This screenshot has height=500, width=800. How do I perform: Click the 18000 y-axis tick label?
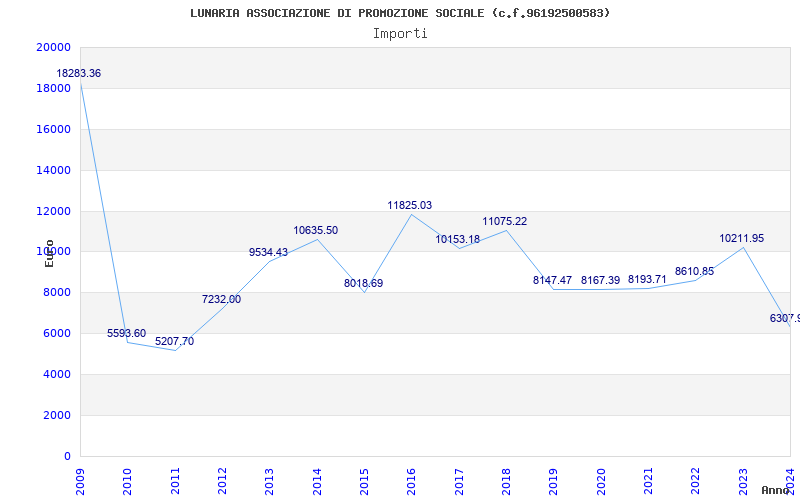point(54,88)
